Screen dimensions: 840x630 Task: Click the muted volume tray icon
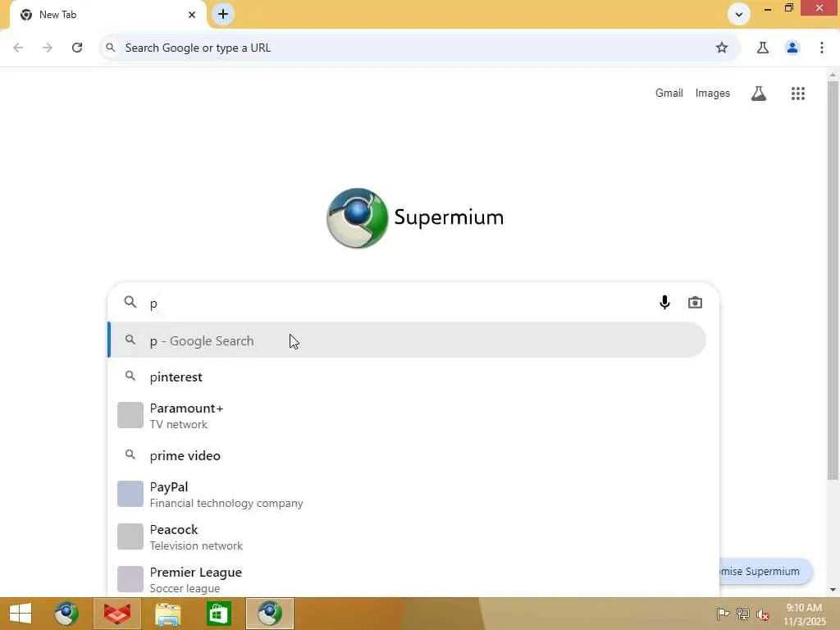(762, 614)
